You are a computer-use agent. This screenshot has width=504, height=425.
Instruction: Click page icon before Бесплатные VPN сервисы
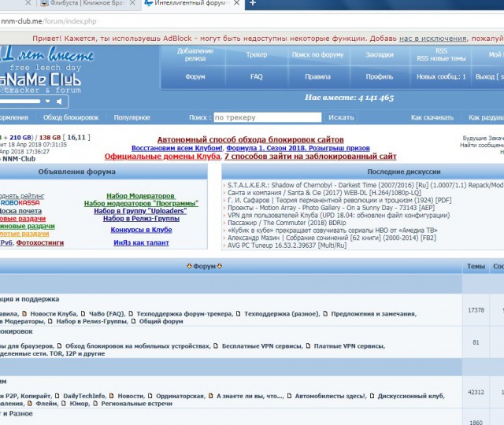[216, 346]
